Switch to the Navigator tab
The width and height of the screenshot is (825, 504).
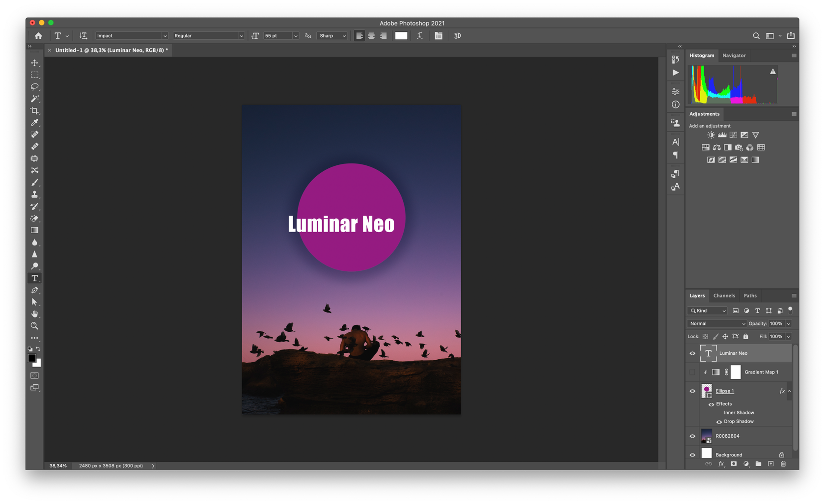734,55
